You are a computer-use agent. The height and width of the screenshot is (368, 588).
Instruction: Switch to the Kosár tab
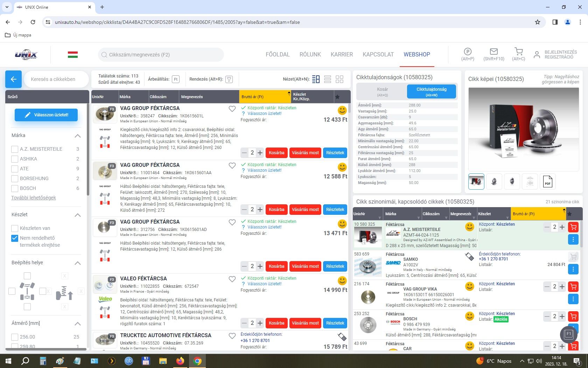(382, 92)
